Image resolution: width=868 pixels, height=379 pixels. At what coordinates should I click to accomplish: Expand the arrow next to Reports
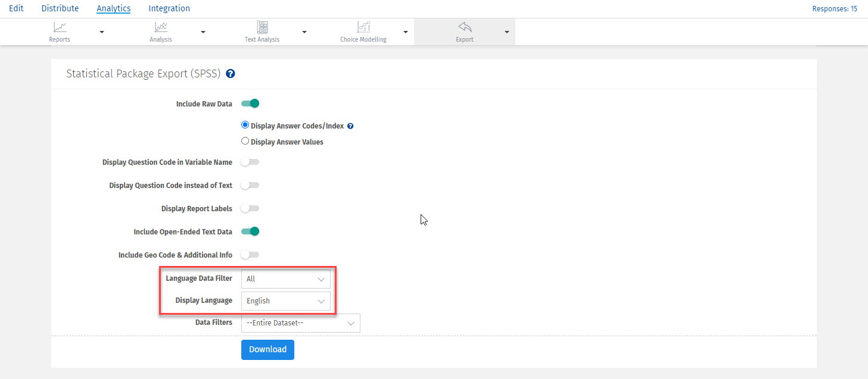tap(102, 32)
